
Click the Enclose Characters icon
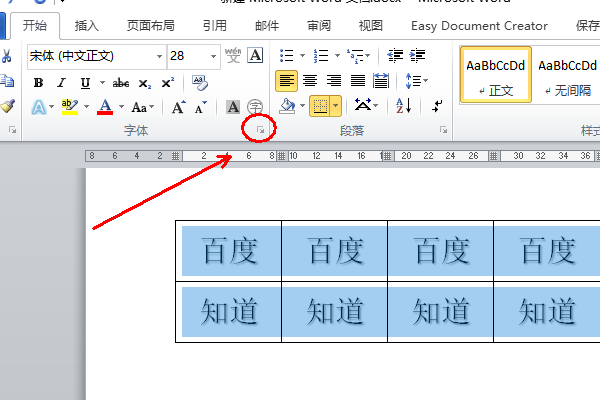(255, 107)
